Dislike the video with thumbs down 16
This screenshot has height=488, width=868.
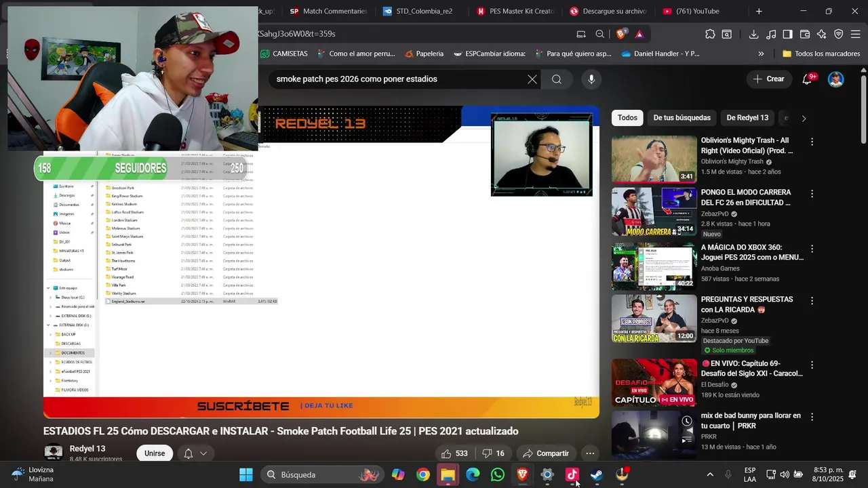(494, 453)
